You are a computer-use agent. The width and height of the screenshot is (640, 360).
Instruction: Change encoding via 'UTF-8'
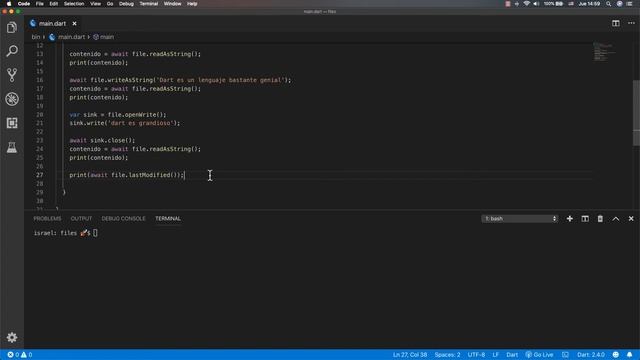coord(476,355)
